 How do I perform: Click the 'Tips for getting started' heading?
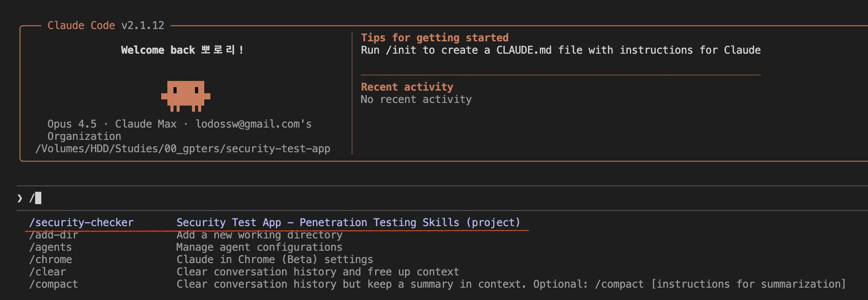434,38
